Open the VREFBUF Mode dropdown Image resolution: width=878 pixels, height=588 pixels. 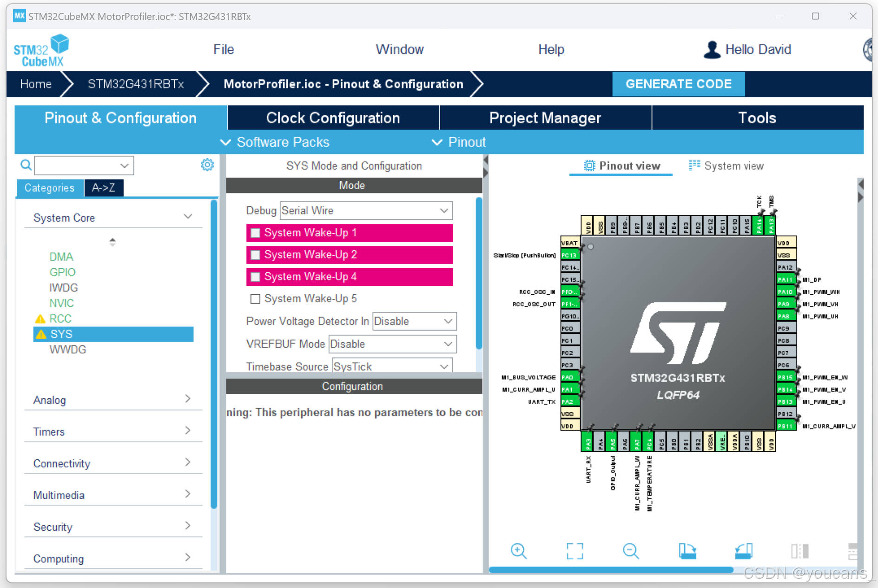[392, 344]
